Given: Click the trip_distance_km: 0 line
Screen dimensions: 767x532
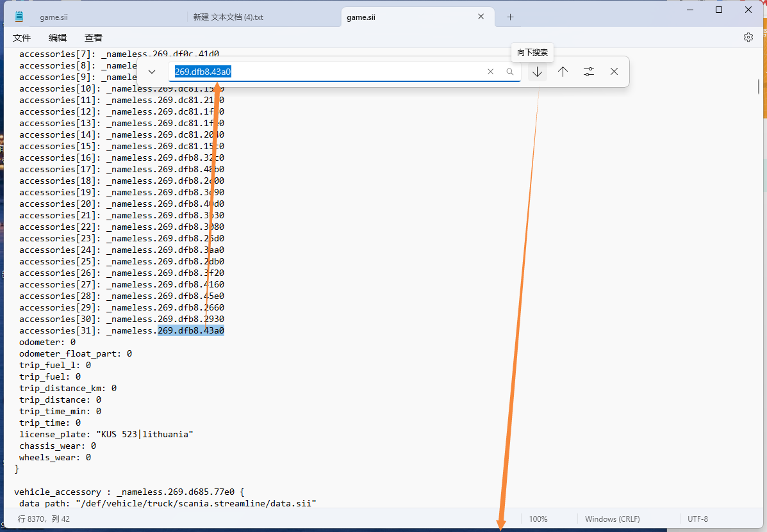Looking at the screenshot, I should 67,389.
